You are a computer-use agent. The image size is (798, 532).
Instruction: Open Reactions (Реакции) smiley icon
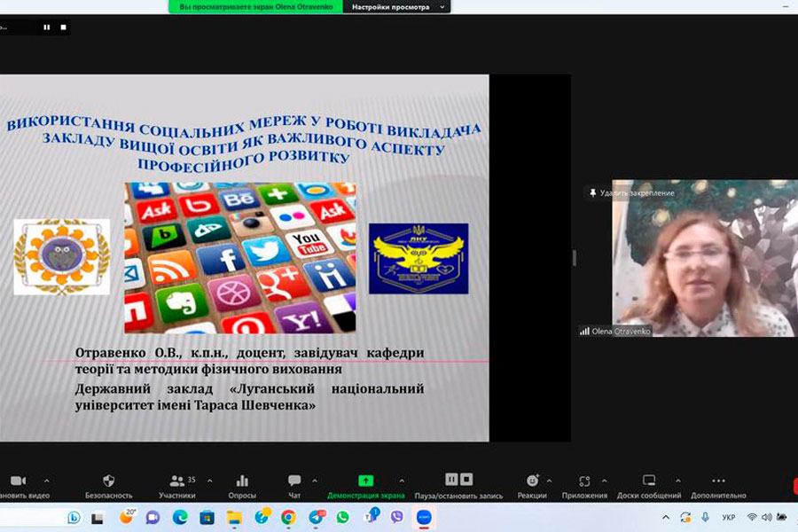(532, 481)
